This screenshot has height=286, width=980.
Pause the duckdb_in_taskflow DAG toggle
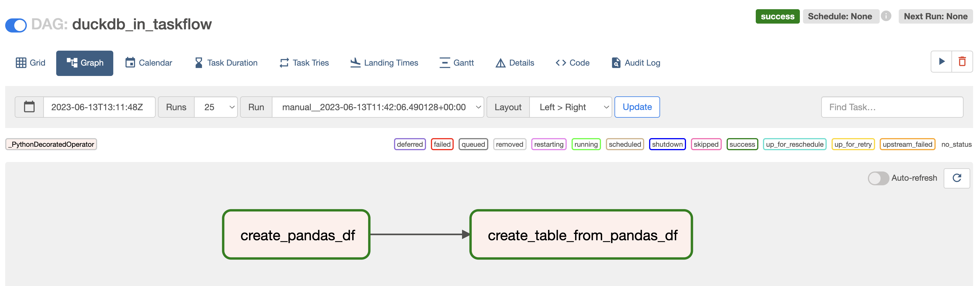pyautogui.click(x=16, y=25)
